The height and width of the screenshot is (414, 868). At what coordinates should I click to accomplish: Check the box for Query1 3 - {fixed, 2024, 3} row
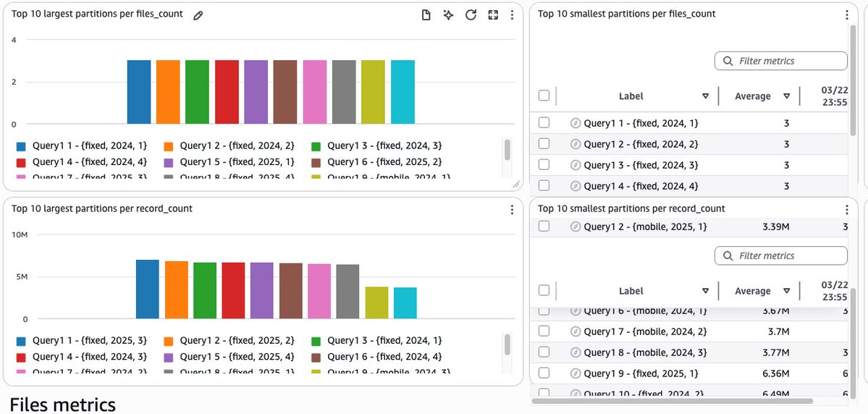coord(544,164)
